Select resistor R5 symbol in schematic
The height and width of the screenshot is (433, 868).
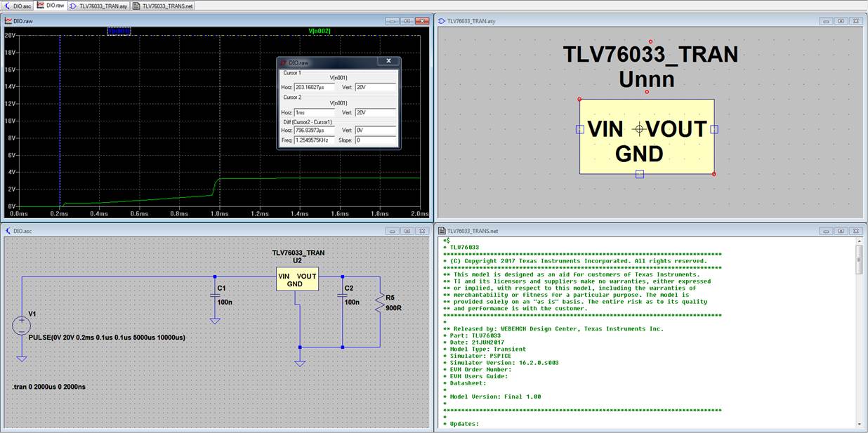(x=381, y=301)
